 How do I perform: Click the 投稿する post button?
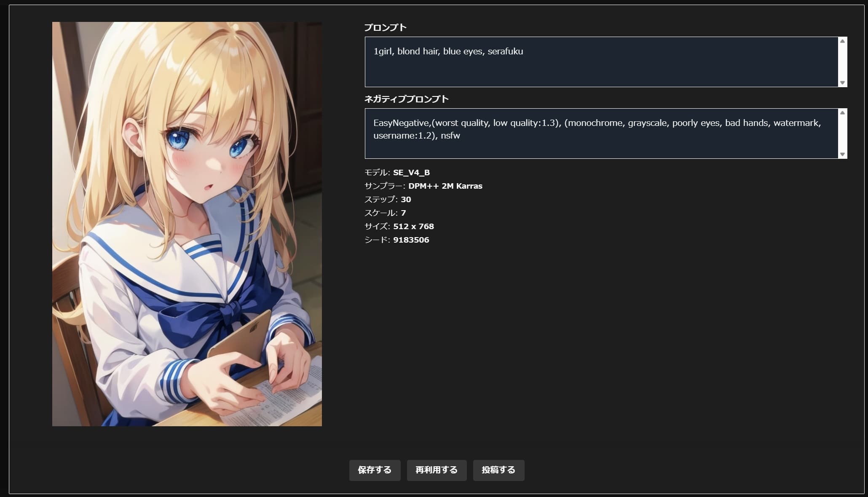point(498,470)
